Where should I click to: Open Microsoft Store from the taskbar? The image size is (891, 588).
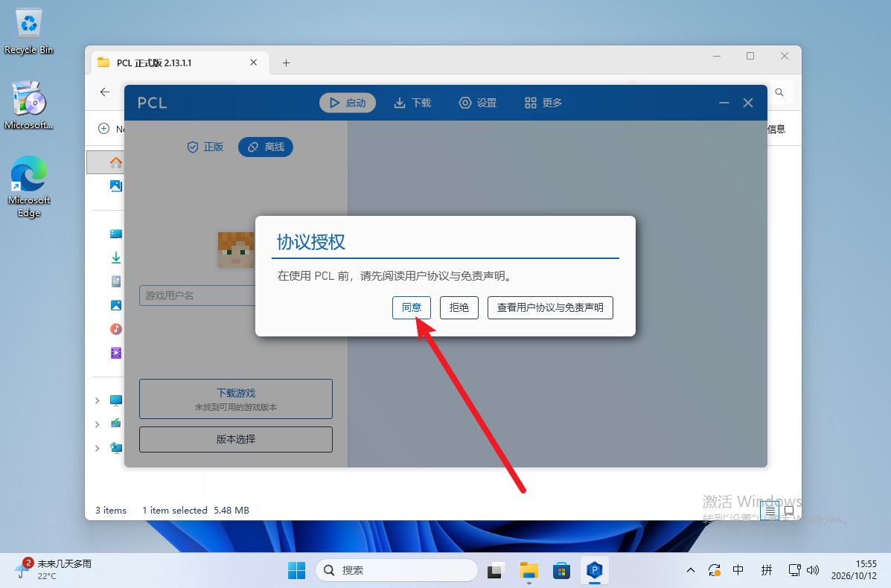pyautogui.click(x=561, y=570)
